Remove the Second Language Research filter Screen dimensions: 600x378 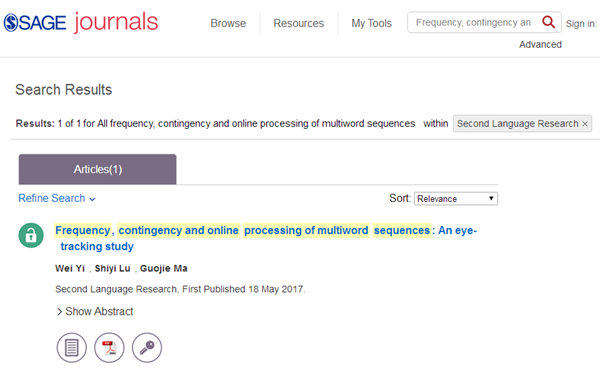pyautogui.click(x=585, y=124)
